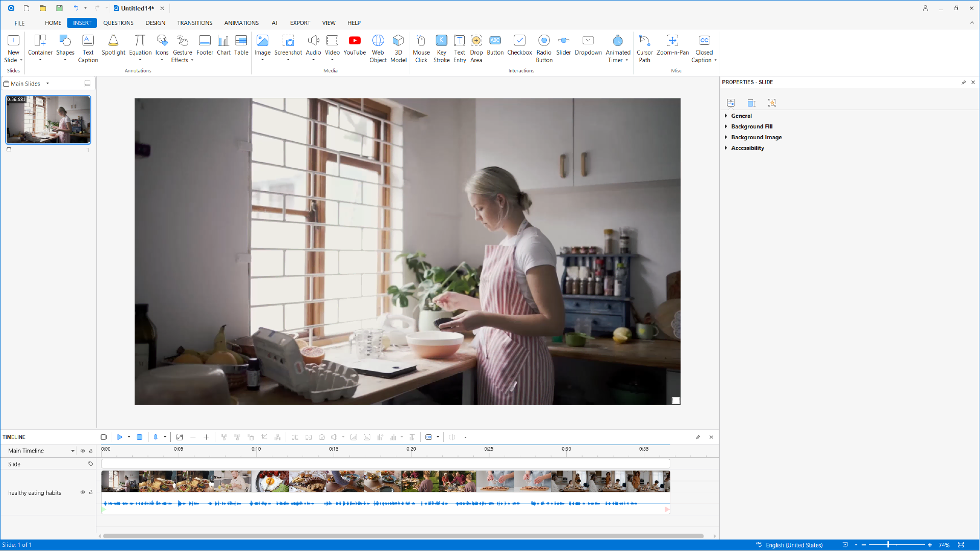Add a Slider interaction object
The height and width of the screenshot is (551, 980).
pyautogui.click(x=563, y=45)
